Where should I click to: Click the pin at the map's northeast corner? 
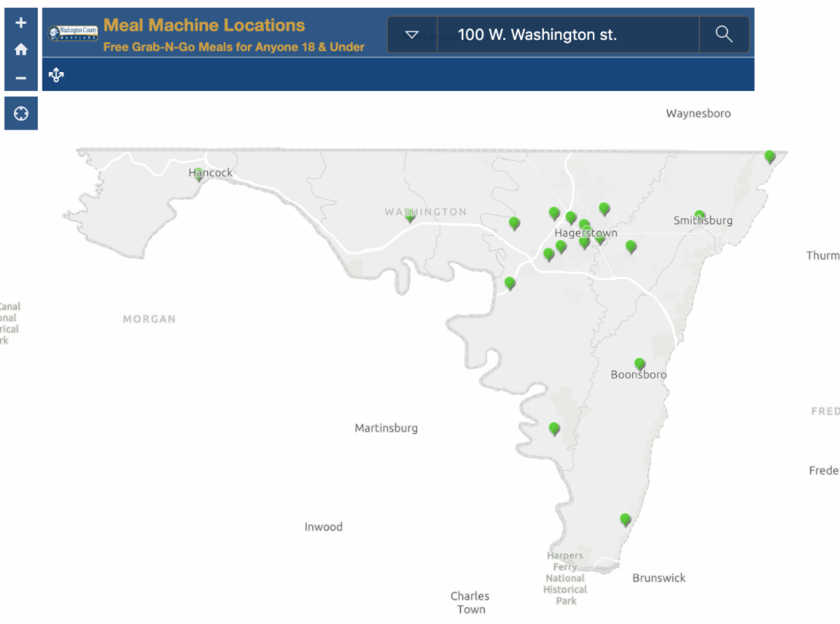click(770, 156)
